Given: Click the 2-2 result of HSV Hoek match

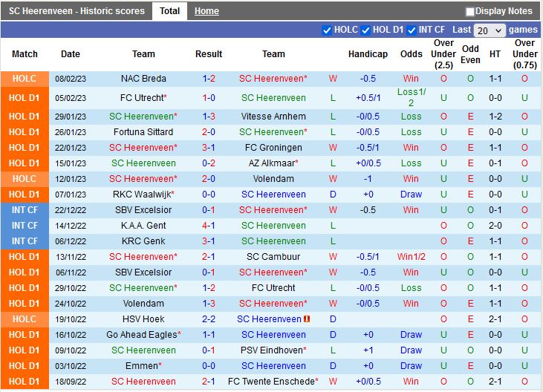Looking at the screenshot, I should pyautogui.click(x=209, y=319).
